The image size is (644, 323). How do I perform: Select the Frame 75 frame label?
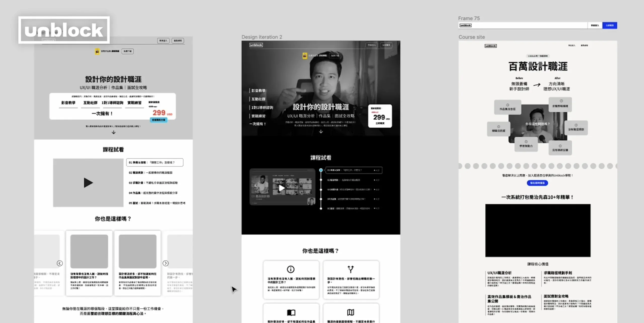point(469,18)
